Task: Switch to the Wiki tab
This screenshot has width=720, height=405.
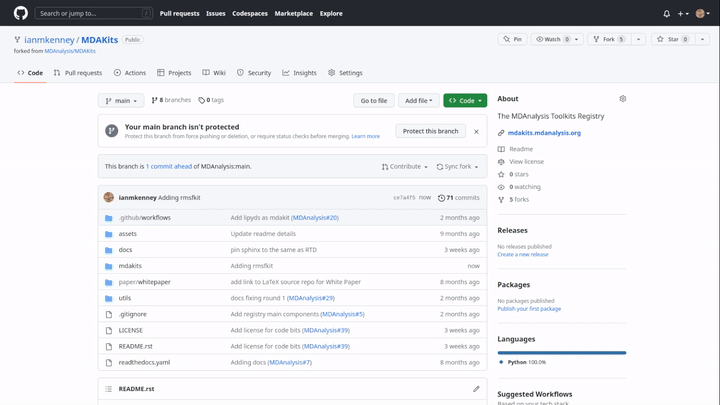Action: (x=214, y=73)
